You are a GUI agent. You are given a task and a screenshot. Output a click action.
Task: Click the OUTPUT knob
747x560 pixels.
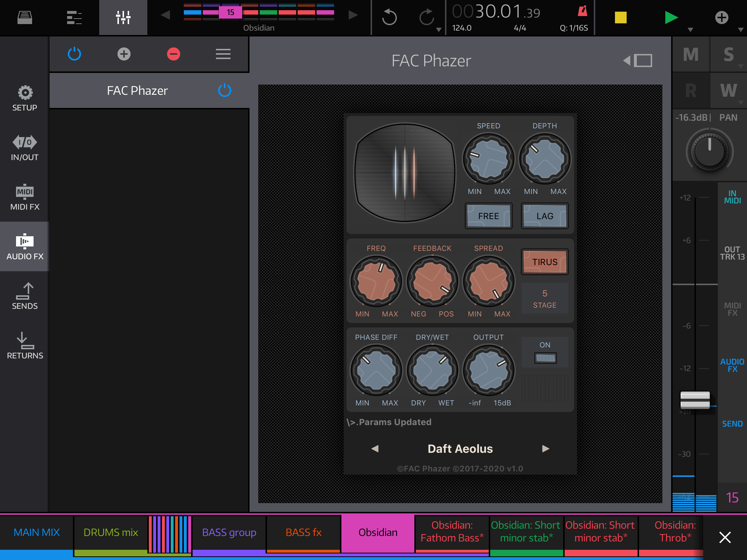pos(488,370)
